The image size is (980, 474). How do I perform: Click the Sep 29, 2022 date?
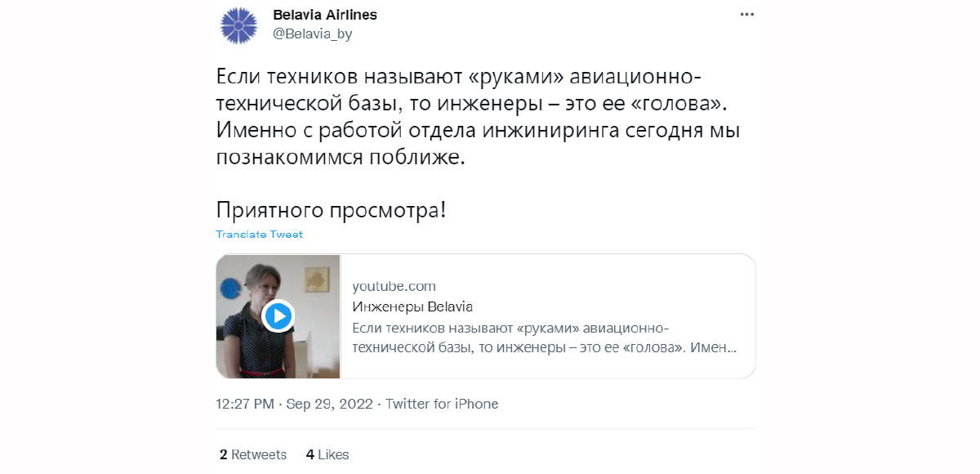click(x=330, y=404)
